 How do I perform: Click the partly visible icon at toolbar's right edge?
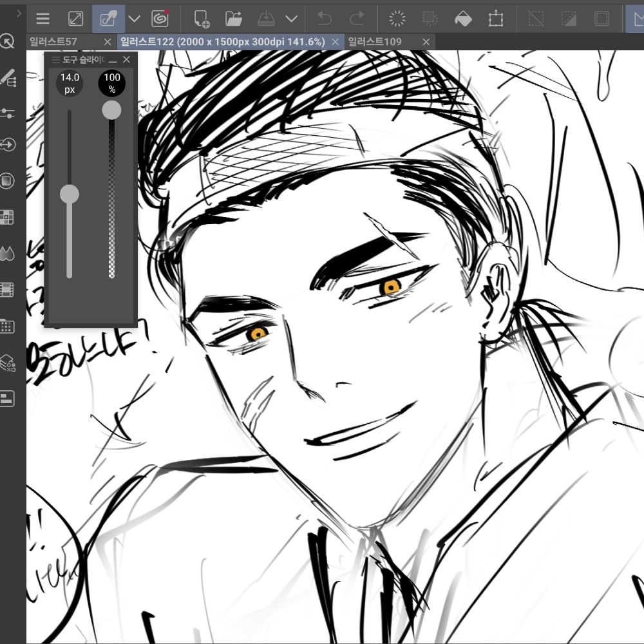pos(636,19)
